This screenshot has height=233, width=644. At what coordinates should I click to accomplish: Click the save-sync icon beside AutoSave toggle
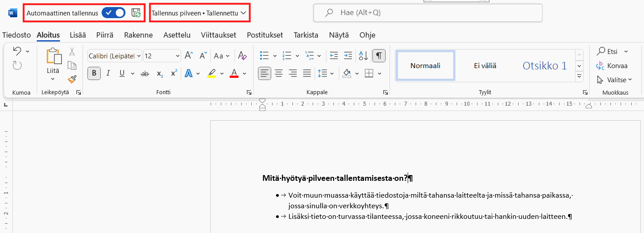[x=136, y=13]
